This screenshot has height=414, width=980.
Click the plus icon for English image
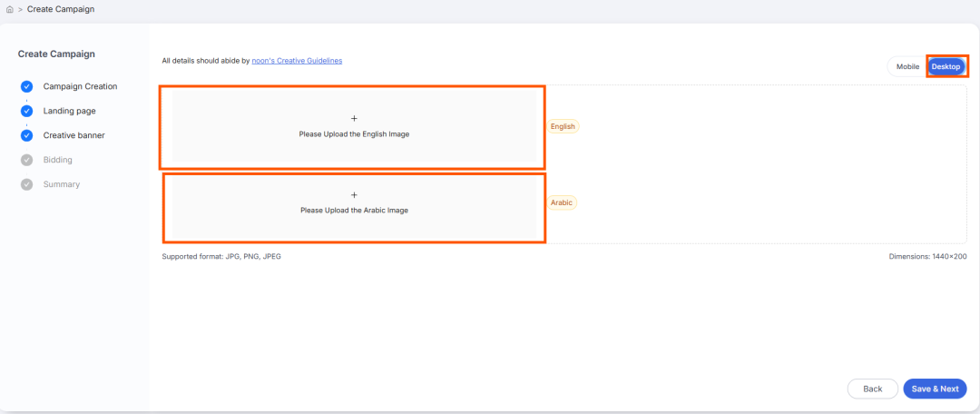click(354, 118)
